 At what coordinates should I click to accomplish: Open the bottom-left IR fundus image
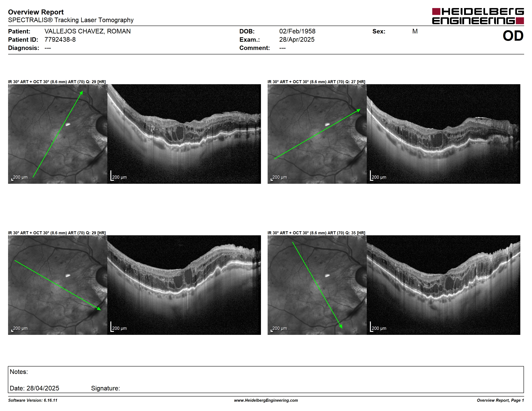point(57,285)
